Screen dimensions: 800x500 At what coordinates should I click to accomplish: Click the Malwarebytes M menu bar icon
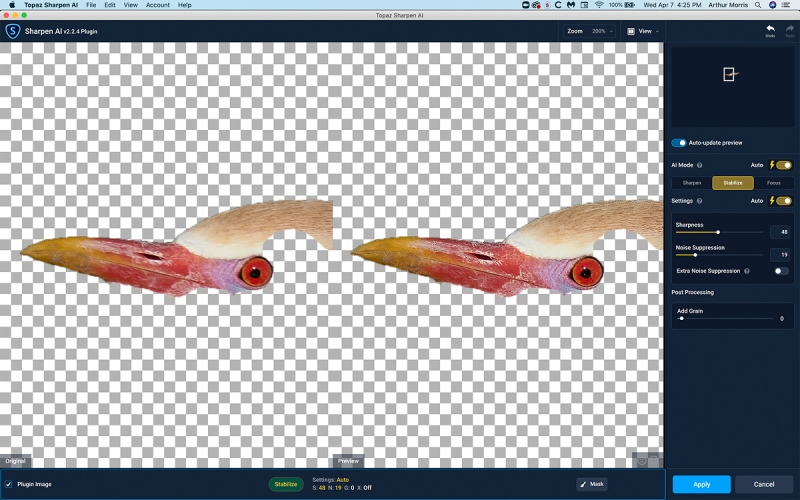click(571, 5)
